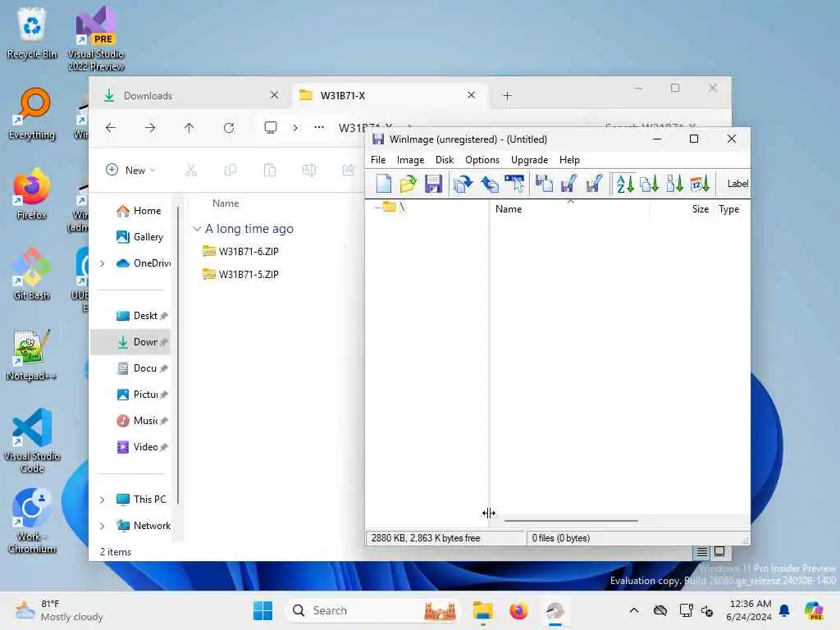Image resolution: width=840 pixels, height=630 pixels.
Task: Sort by date using the calendar icon
Action: (700, 184)
